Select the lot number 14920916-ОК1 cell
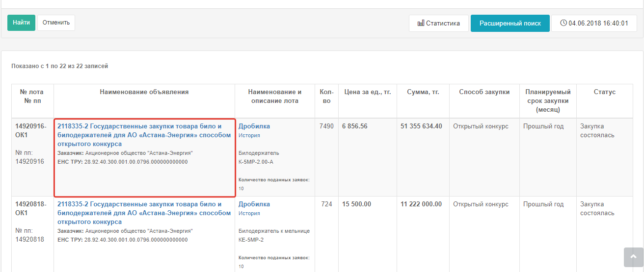644x272 pixels. (x=31, y=130)
